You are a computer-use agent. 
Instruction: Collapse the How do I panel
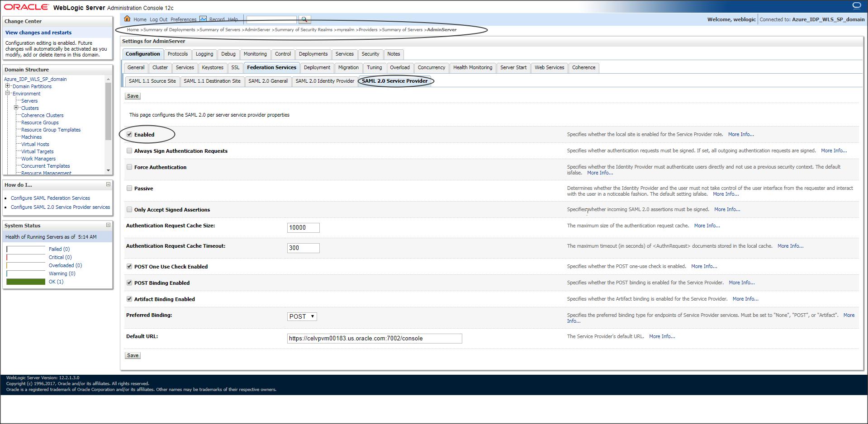(108, 184)
